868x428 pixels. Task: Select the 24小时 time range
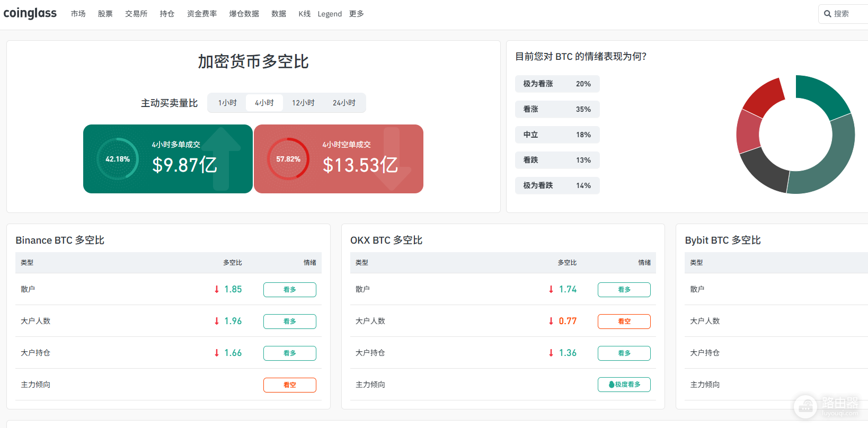point(344,103)
